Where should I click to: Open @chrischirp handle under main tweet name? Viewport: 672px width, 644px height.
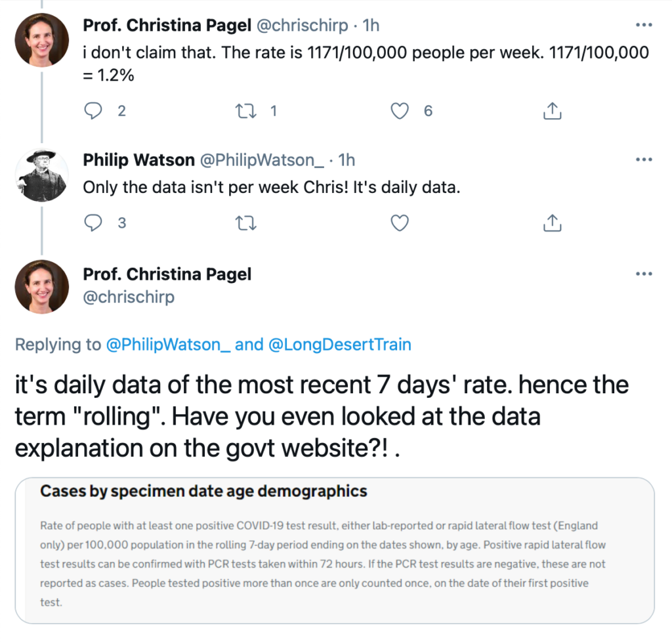pos(129,297)
